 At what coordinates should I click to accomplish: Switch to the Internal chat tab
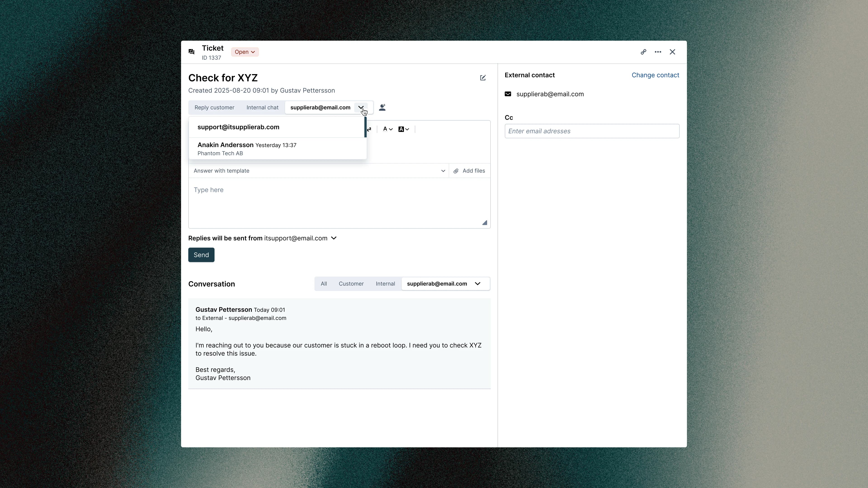point(262,108)
